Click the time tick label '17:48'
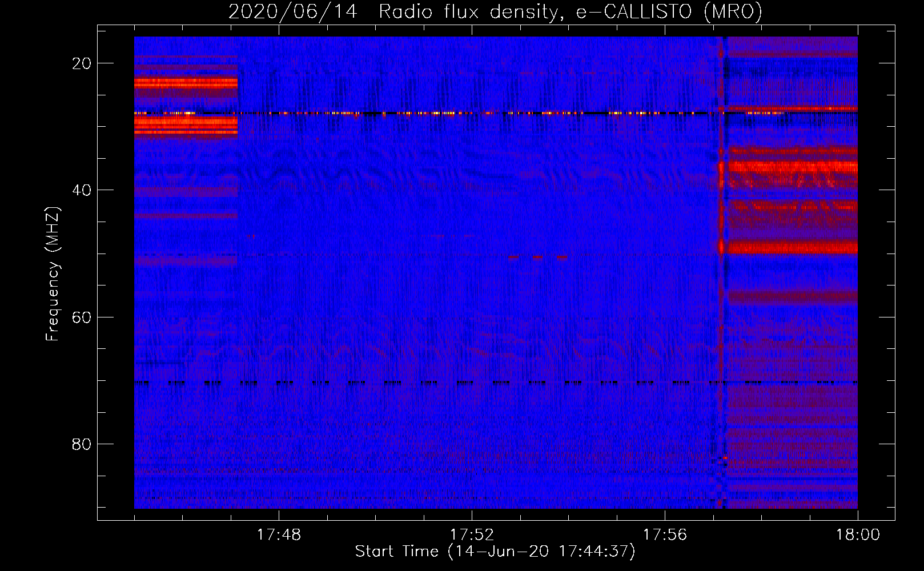924x571 pixels. (x=279, y=535)
